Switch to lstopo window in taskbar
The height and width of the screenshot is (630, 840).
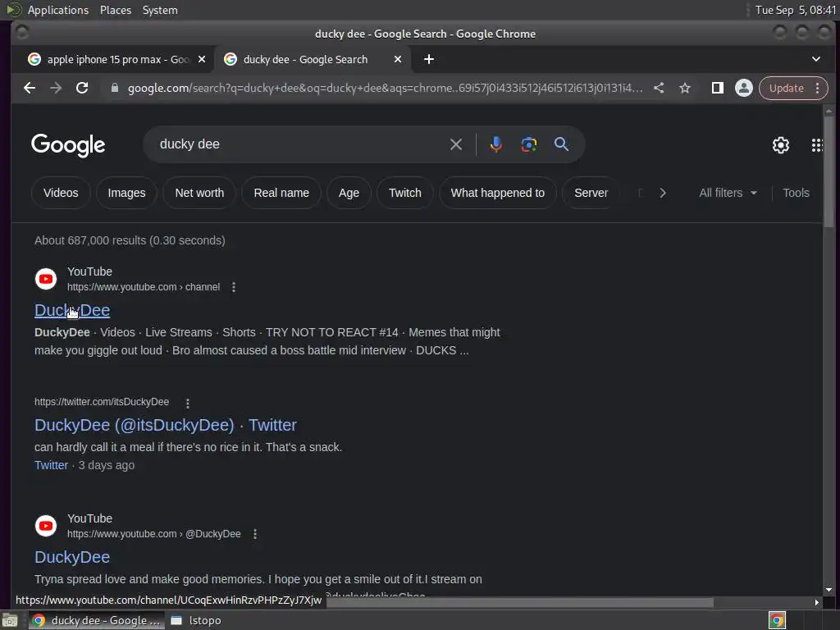pos(196,620)
